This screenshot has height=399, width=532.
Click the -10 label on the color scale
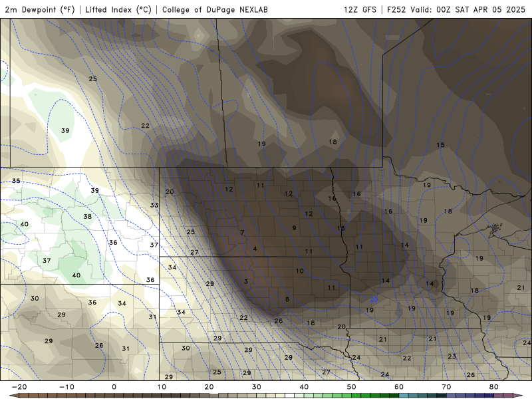point(66,387)
